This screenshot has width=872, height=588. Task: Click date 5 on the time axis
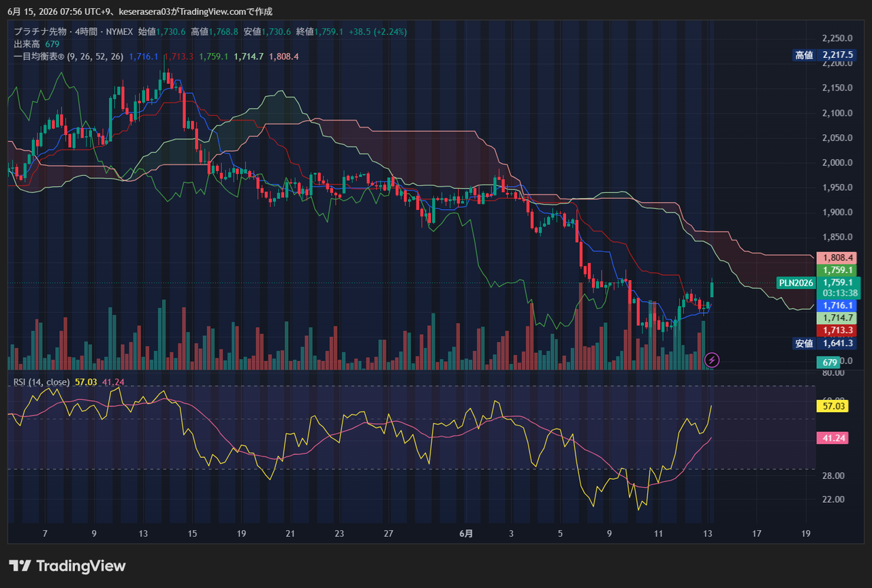tap(560, 533)
